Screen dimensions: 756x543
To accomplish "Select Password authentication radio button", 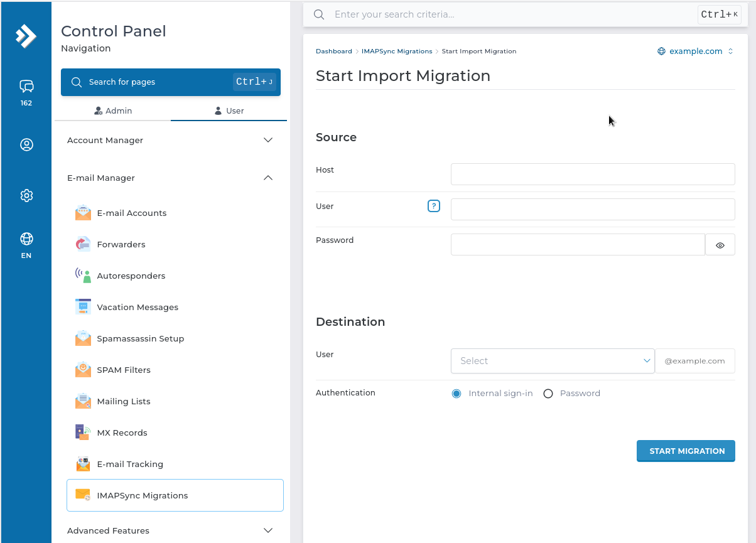I will [x=548, y=394].
